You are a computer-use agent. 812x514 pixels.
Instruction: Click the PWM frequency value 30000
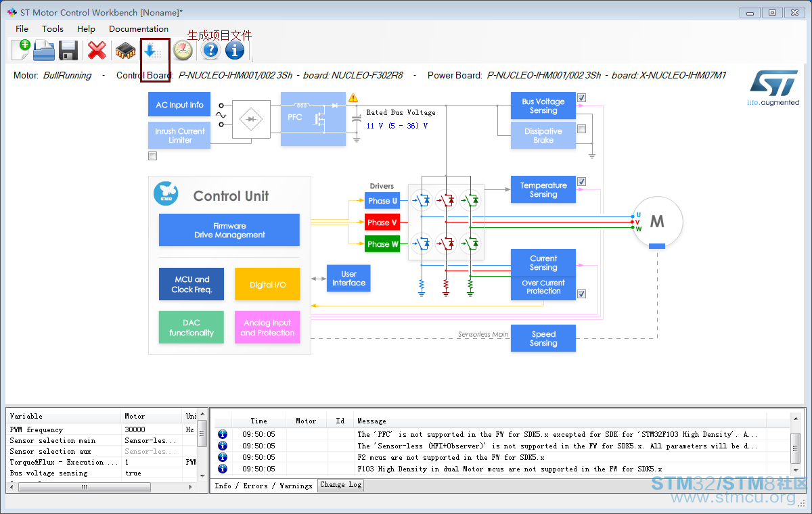135,429
